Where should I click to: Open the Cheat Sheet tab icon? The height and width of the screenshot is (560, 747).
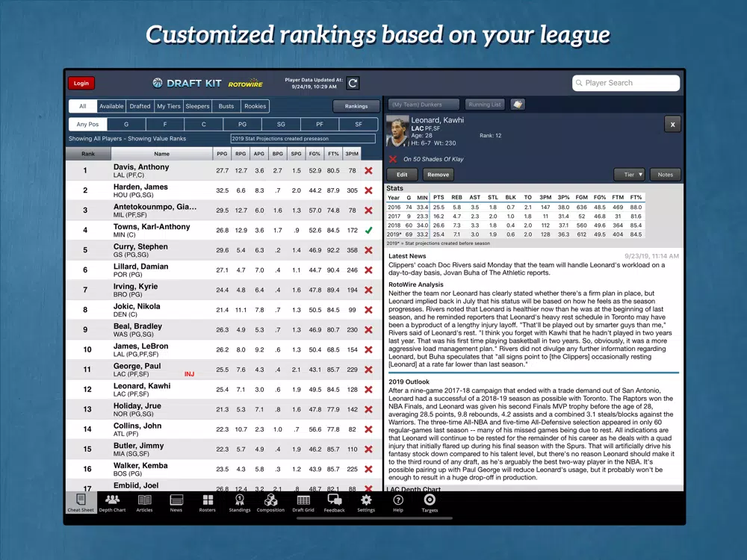pos(81,503)
